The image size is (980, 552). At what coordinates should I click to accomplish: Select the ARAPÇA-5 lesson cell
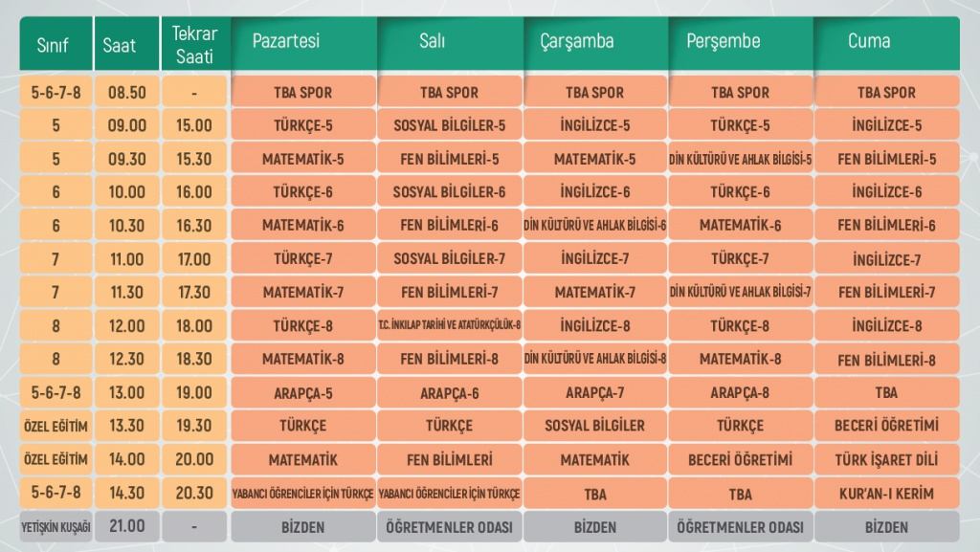[x=303, y=393]
